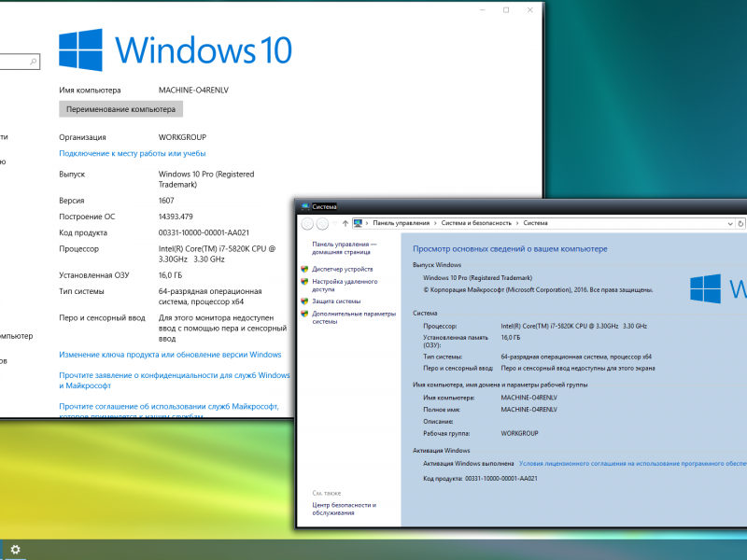Click the shield icon beside Защита системы
Screen dimensions: 747x560
304,301
